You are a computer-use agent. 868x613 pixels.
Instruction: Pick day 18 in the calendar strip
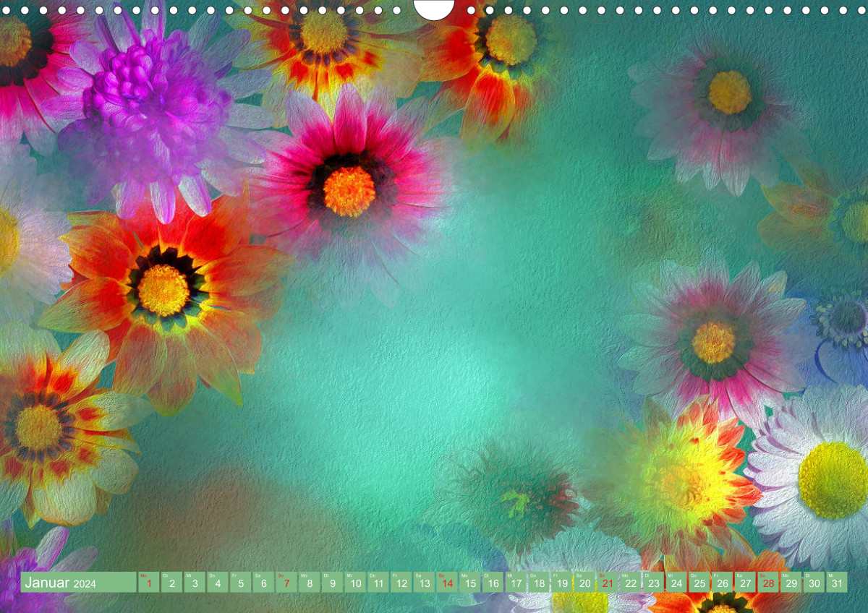click(x=538, y=582)
